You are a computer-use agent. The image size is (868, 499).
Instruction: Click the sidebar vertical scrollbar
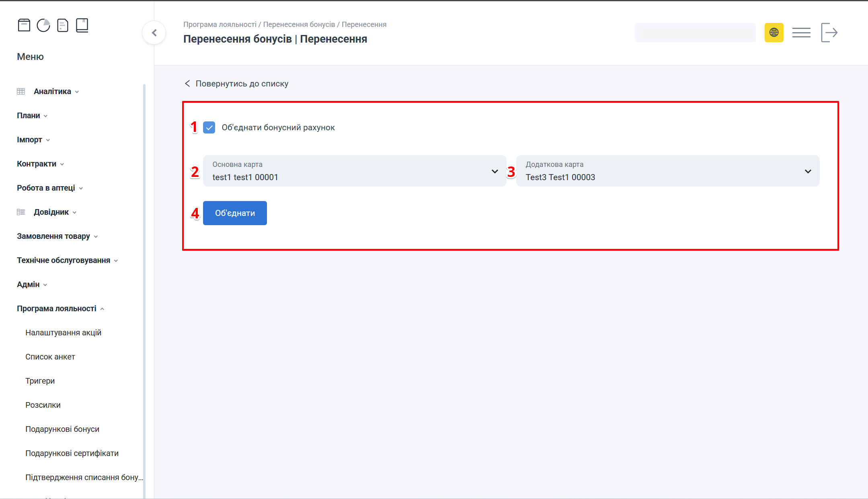point(144,281)
